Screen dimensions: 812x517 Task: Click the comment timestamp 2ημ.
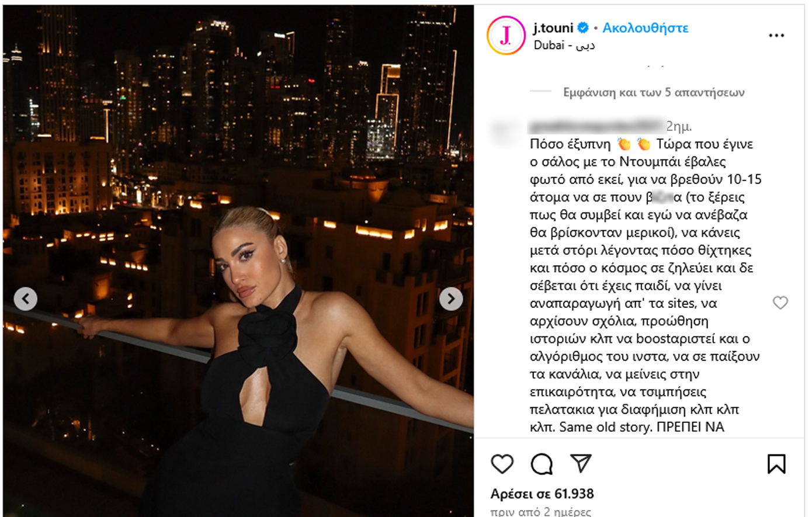click(679, 126)
